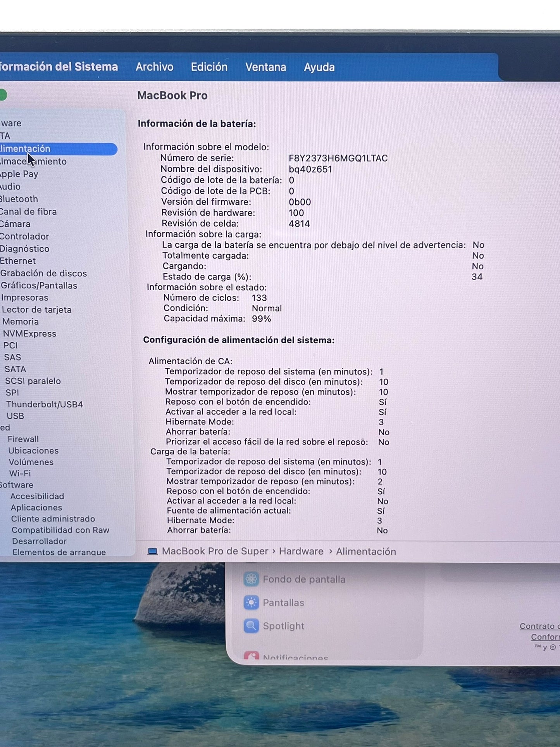Select Apple Pay in the sidebar
Screen dimensions: 560x747
19,174
